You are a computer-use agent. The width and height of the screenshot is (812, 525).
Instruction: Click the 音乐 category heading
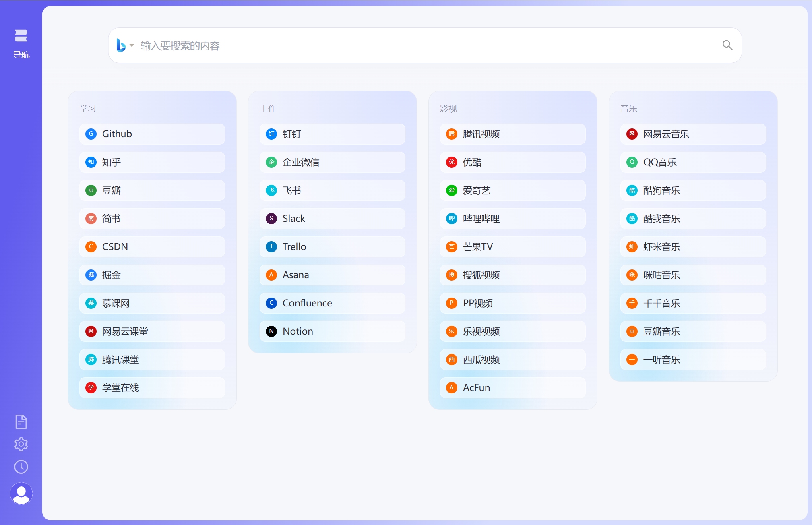point(629,108)
